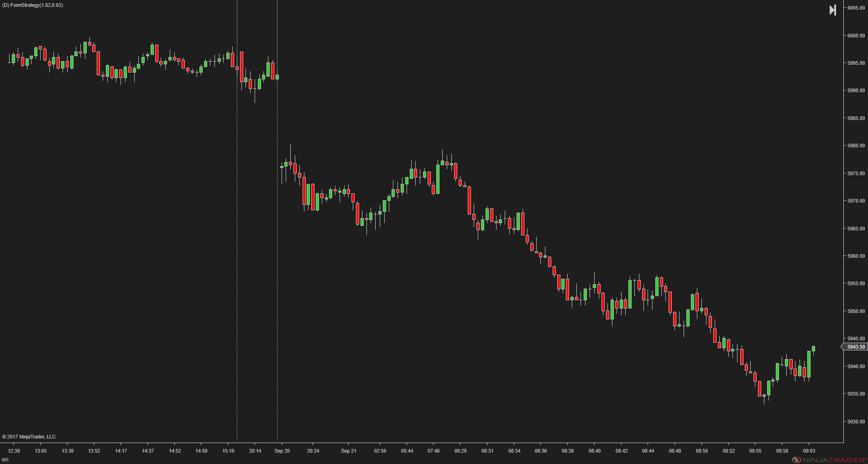Click the 08:44 time axis label
The image size is (868, 464).
coord(648,451)
